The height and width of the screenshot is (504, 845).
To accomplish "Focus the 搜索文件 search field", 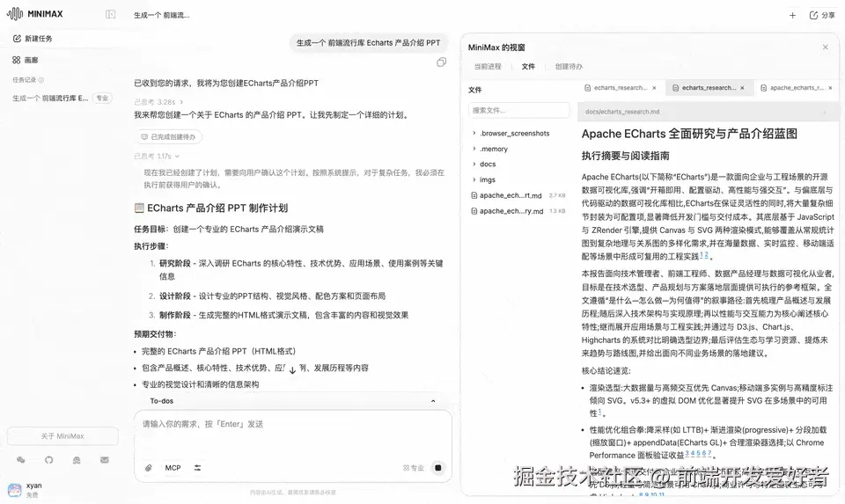I will [x=519, y=110].
